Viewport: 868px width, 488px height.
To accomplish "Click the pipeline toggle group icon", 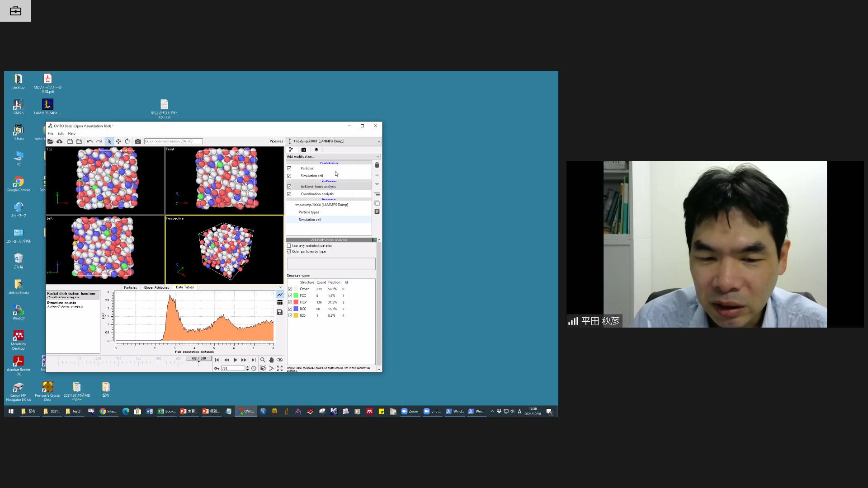I will click(377, 194).
